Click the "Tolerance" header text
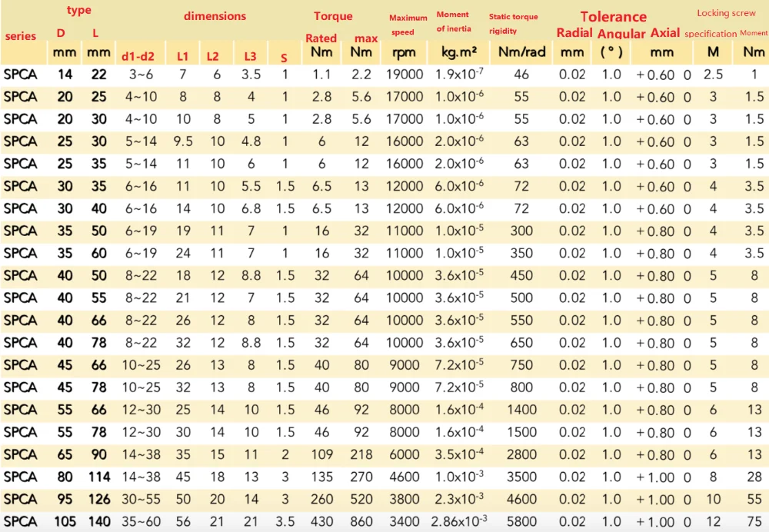 pos(614,17)
